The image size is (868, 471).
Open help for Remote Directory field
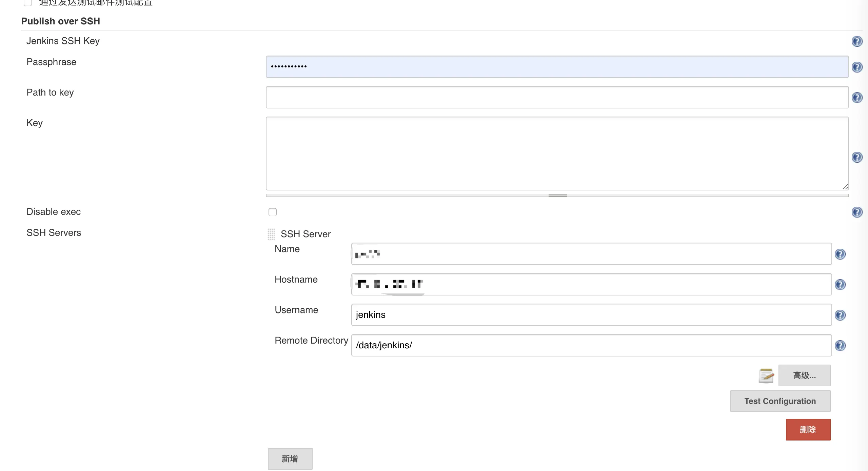[840, 346]
